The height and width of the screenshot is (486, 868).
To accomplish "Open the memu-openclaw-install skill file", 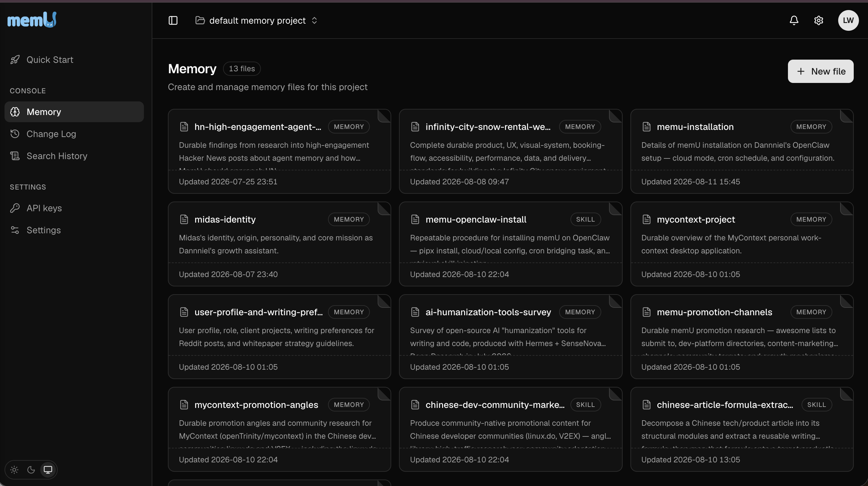I will click(x=510, y=244).
